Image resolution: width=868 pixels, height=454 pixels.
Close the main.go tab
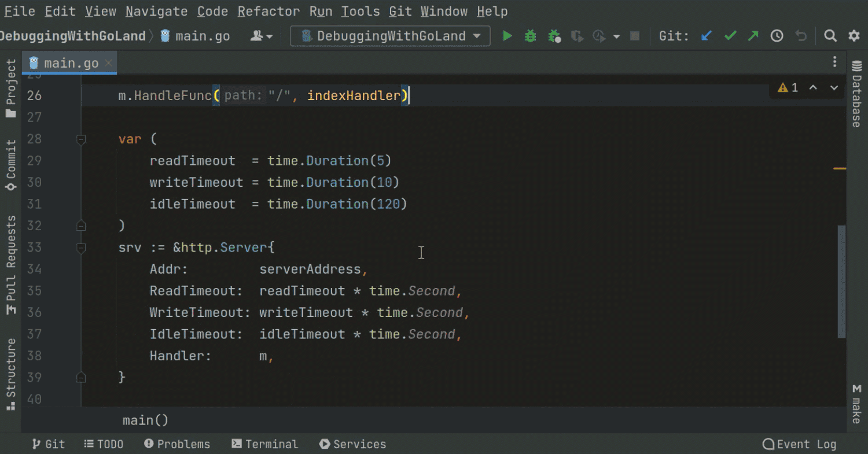pyautogui.click(x=109, y=63)
